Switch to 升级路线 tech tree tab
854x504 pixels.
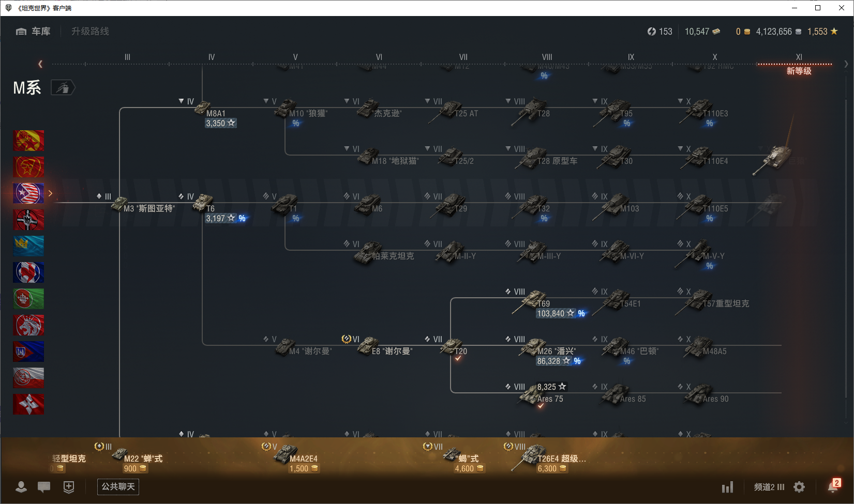pyautogui.click(x=90, y=32)
